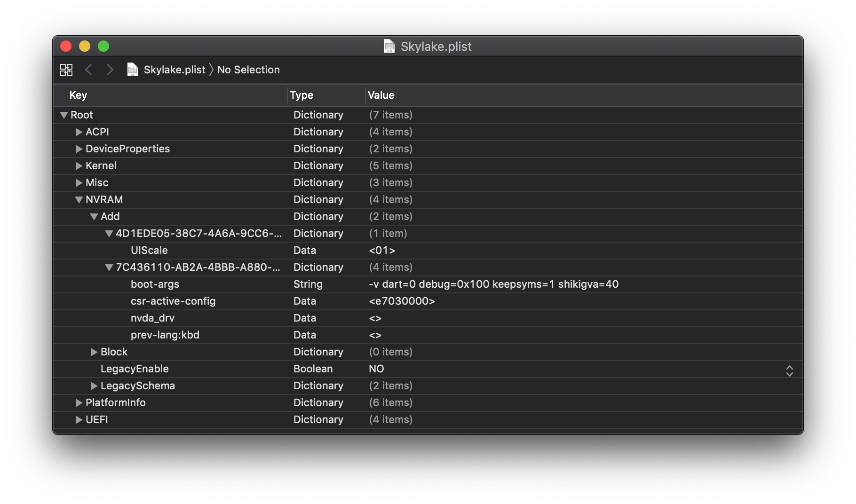Select the LegacyEnable key
Screen dimensions: 856x504
point(135,369)
